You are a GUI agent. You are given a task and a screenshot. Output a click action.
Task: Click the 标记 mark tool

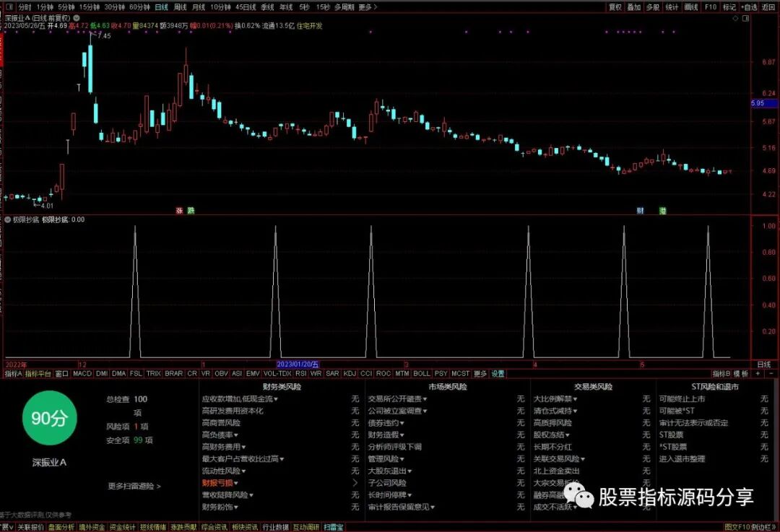click(729, 7)
